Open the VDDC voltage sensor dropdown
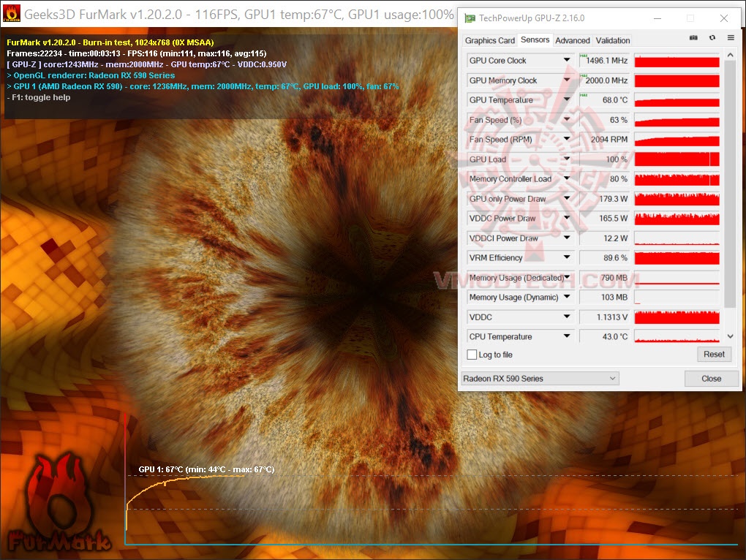 pos(567,317)
